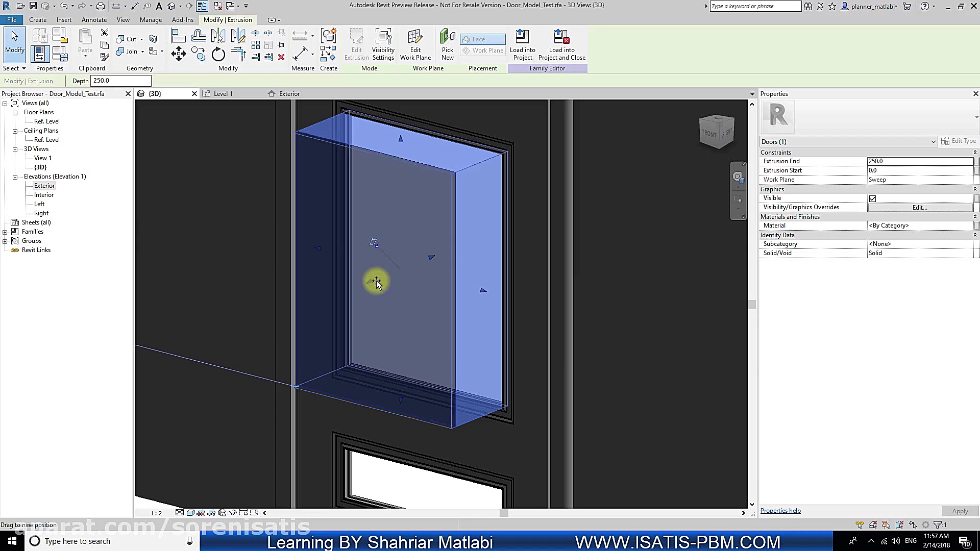Screen dimensions: 980x551
Task: Click the Rotate tool icon
Action: tap(218, 54)
